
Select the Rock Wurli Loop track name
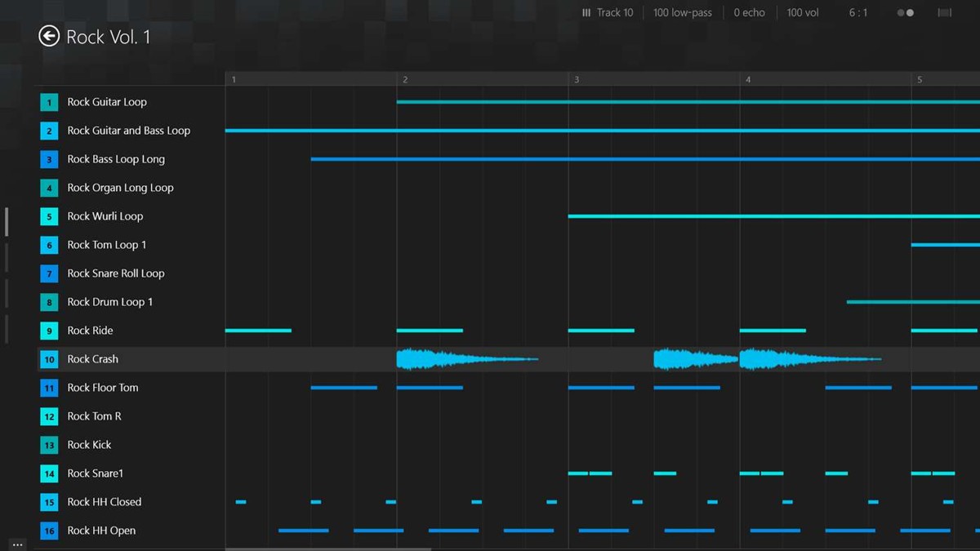pos(105,216)
